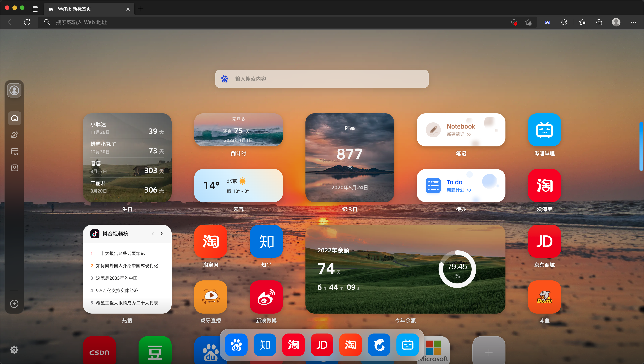644x364 pixels.
Task: Open browser extensions puzzle icon
Action: (x=564, y=22)
